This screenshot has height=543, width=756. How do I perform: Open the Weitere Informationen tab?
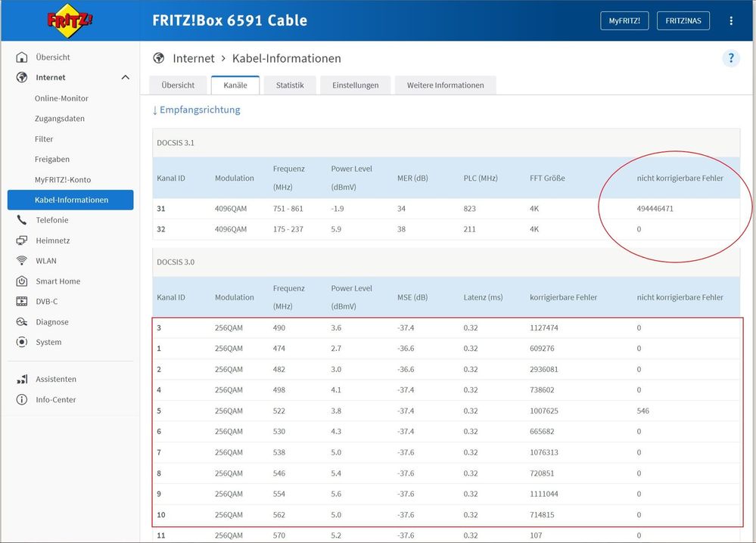coord(445,85)
